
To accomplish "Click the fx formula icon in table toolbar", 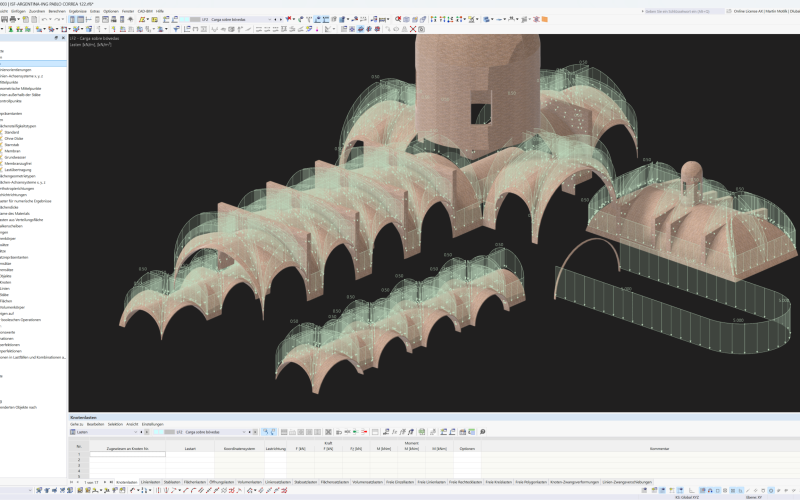I will pos(394,432).
